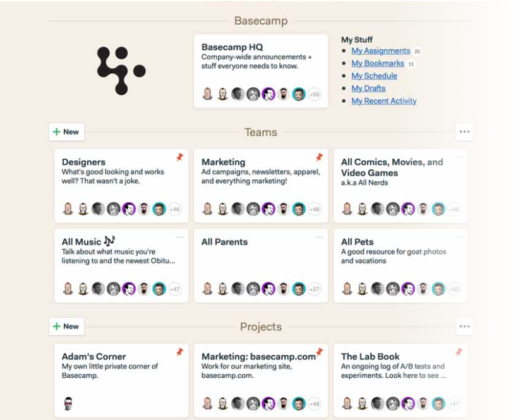Open the Basecamp HQ card
The width and height of the screenshot is (532, 420).
[x=261, y=71]
